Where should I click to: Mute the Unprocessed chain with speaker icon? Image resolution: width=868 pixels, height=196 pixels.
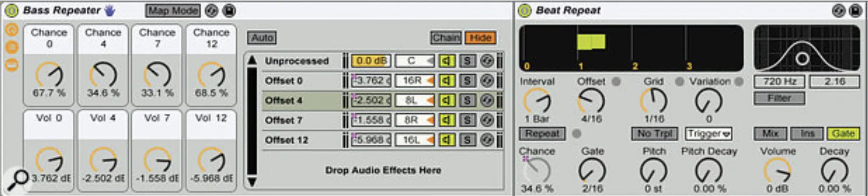(446, 61)
